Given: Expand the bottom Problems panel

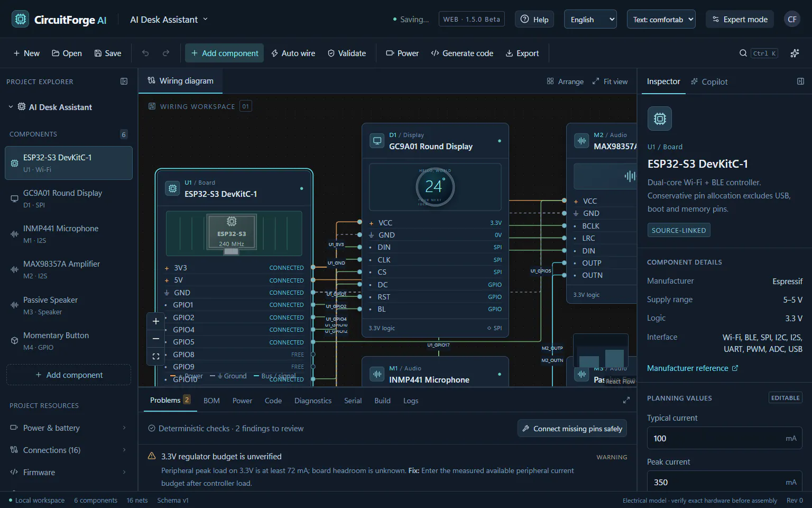Looking at the screenshot, I should point(626,400).
